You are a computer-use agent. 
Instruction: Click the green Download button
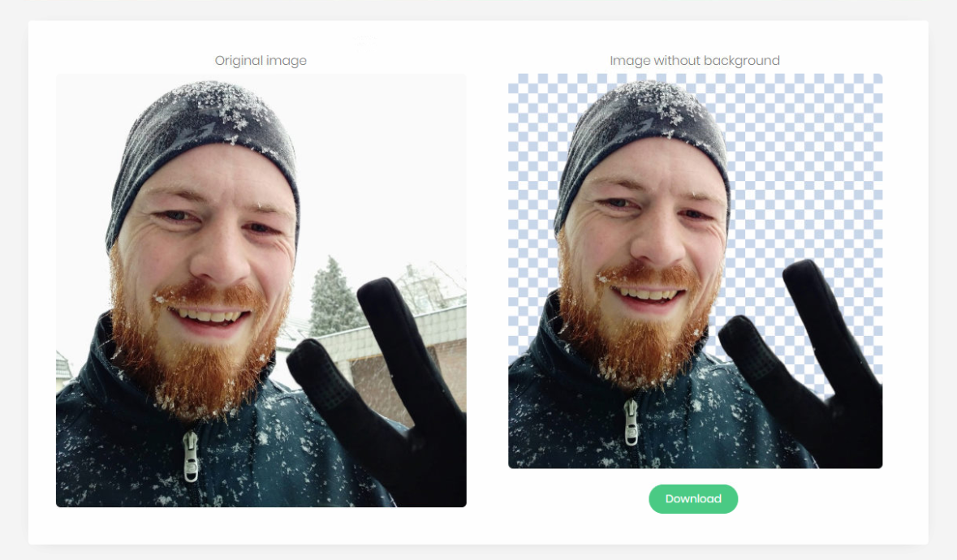(x=692, y=499)
